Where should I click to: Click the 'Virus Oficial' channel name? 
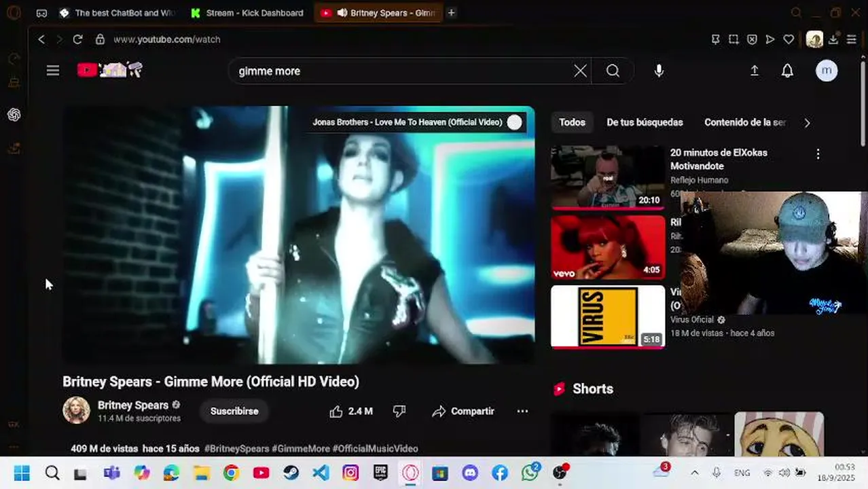(x=692, y=320)
